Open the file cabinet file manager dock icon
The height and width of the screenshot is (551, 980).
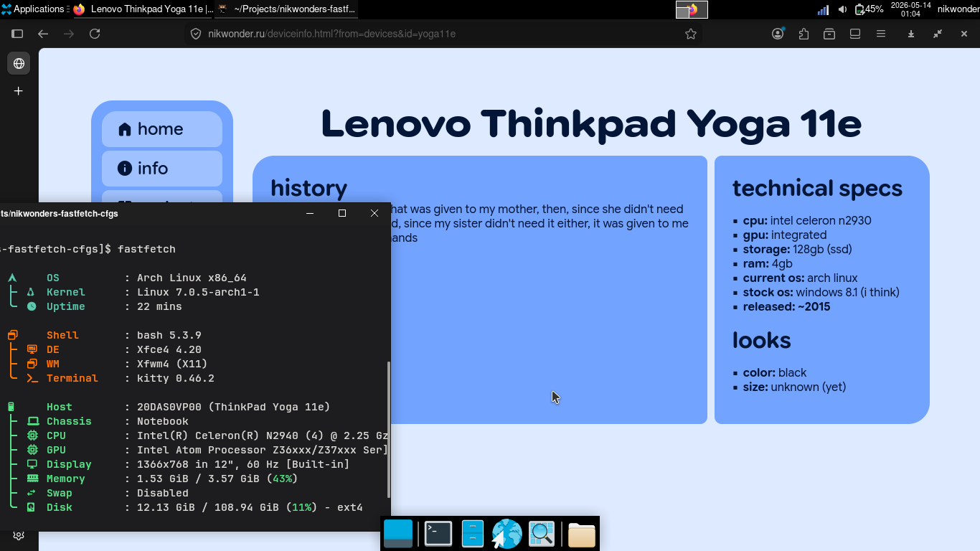coord(472,534)
